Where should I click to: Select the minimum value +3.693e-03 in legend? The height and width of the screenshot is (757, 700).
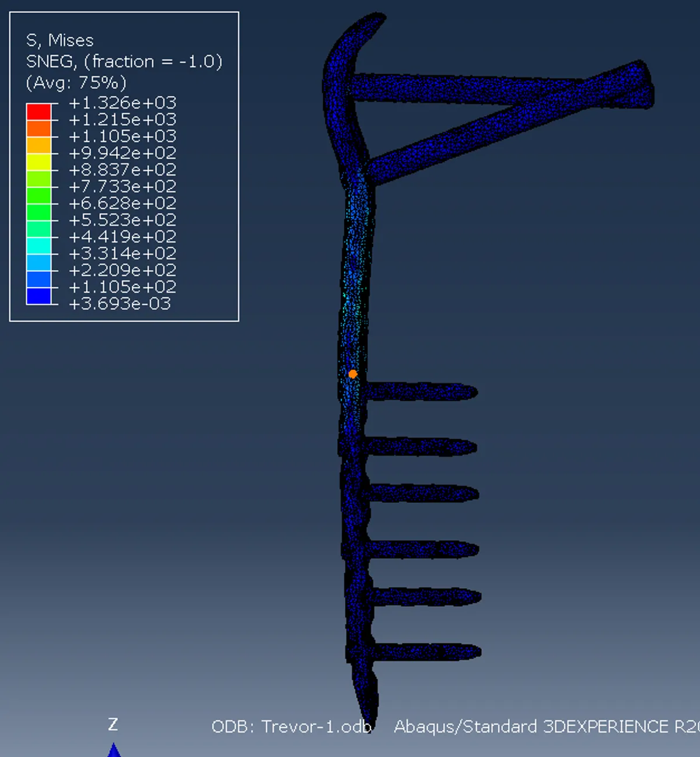tap(120, 304)
